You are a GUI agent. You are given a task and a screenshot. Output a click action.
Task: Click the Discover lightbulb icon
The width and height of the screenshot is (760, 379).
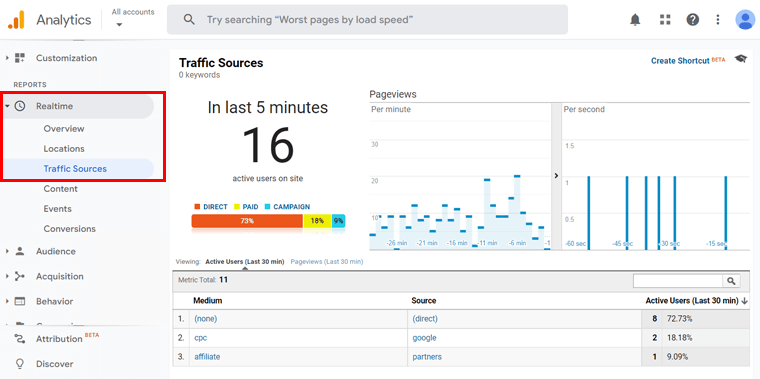point(20,363)
